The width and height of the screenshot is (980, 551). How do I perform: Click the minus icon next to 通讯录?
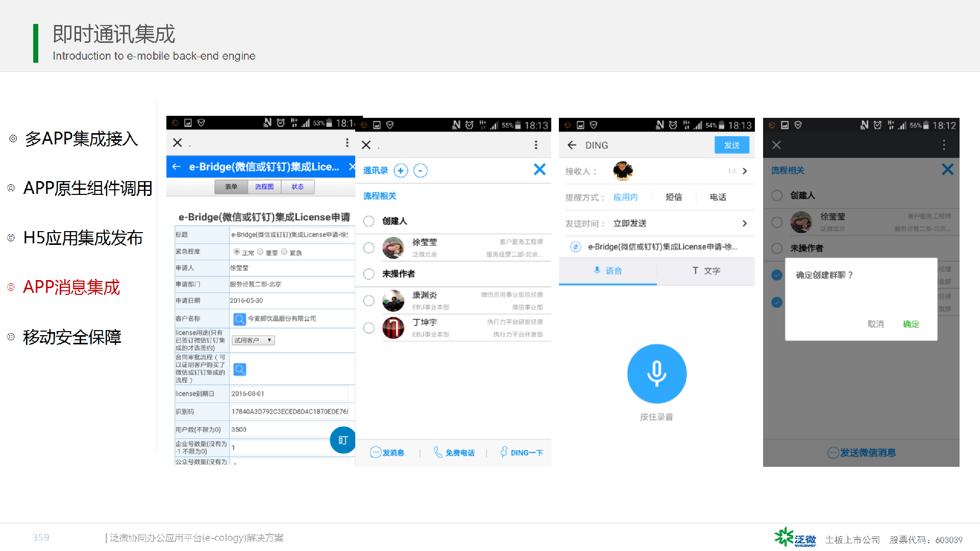point(421,170)
